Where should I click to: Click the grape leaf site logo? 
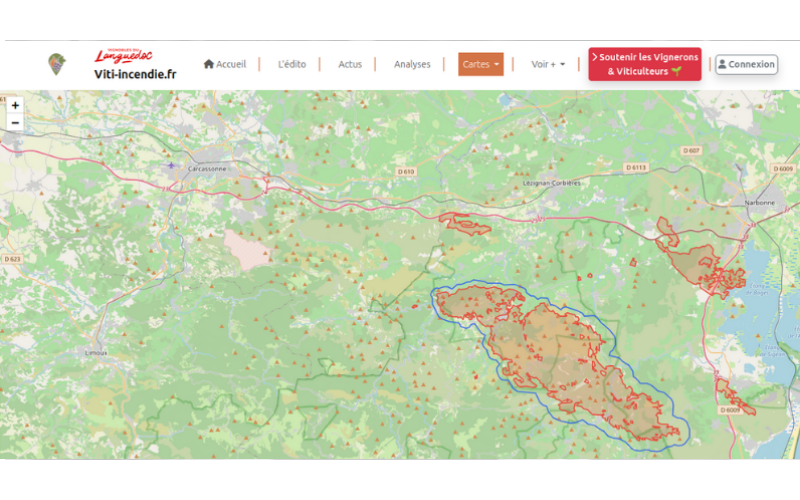[57, 64]
